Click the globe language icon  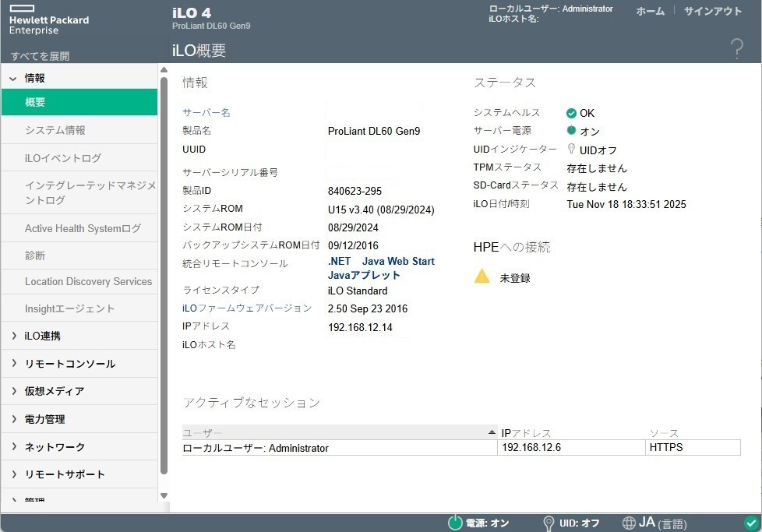coord(630,523)
